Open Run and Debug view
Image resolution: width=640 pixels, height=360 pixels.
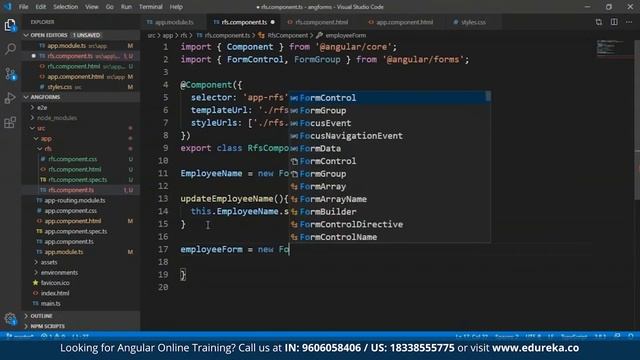point(10,98)
